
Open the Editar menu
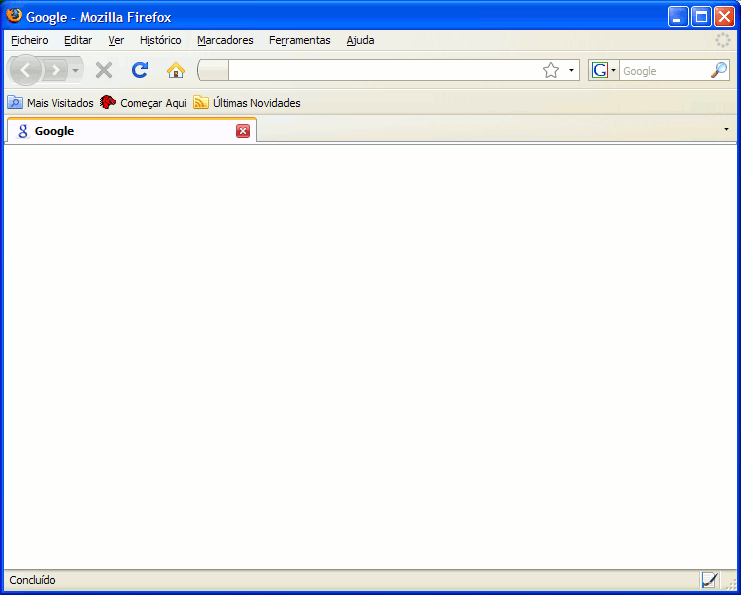coord(78,40)
